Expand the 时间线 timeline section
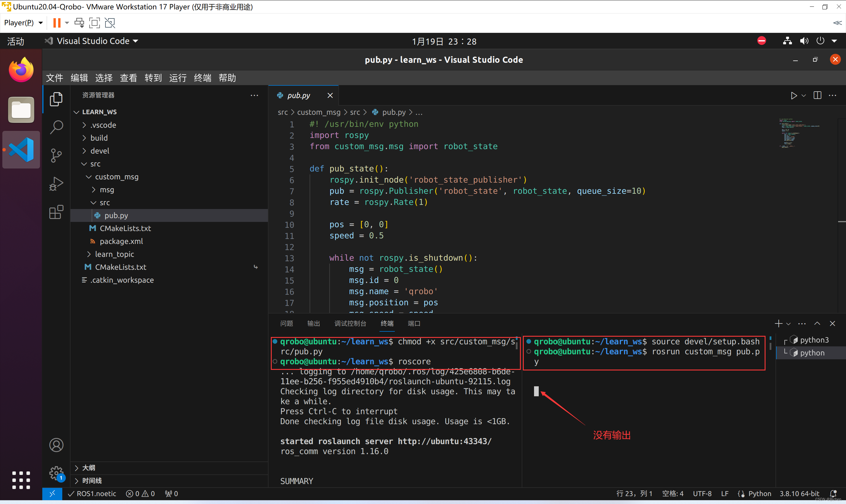Screen dimensions: 846x504 (169, 481)
